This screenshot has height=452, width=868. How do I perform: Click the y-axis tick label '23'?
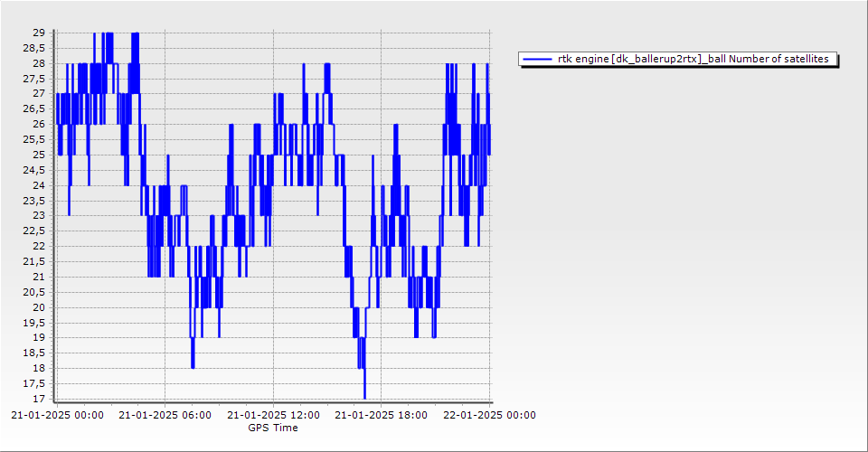point(39,215)
